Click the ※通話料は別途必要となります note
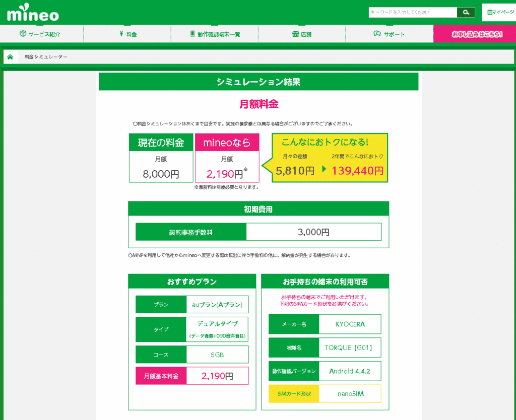516x420 pixels. pyautogui.click(x=226, y=187)
